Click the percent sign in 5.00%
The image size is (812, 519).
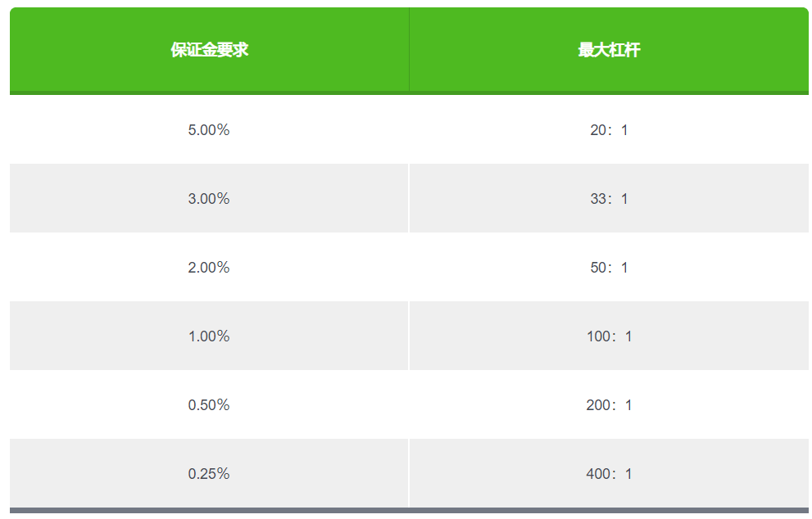223,129
